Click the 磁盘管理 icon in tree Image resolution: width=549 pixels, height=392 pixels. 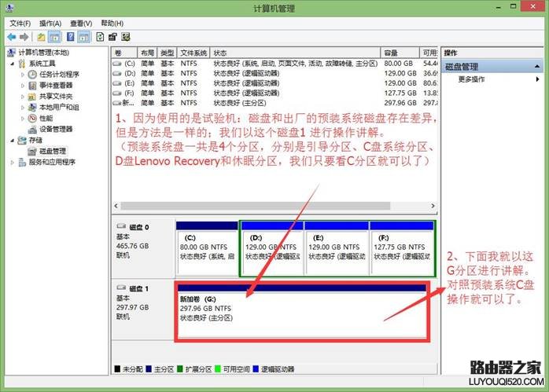point(32,151)
